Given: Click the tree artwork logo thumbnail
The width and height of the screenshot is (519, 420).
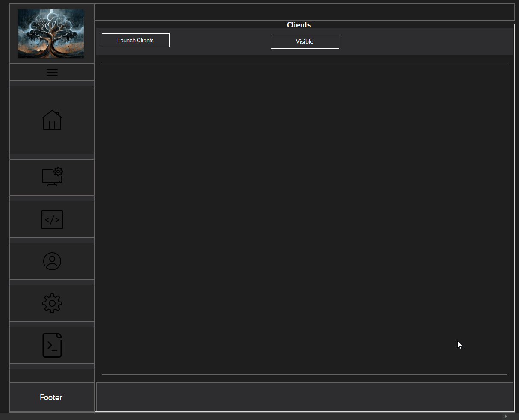Looking at the screenshot, I should (x=50, y=33).
